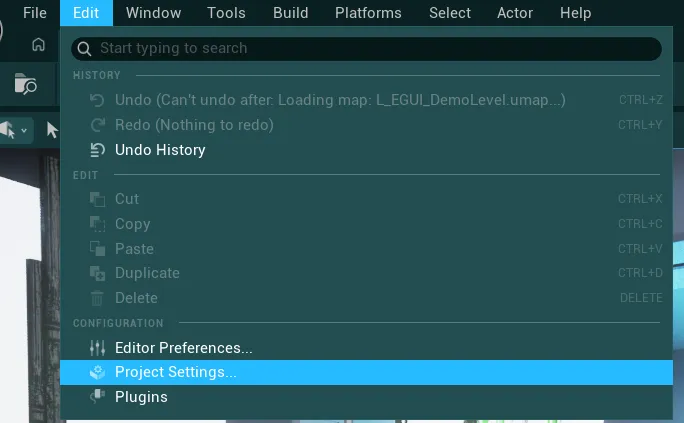The height and width of the screenshot is (423, 684).
Task: Click the Plugins plug icon
Action: pos(97,396)
